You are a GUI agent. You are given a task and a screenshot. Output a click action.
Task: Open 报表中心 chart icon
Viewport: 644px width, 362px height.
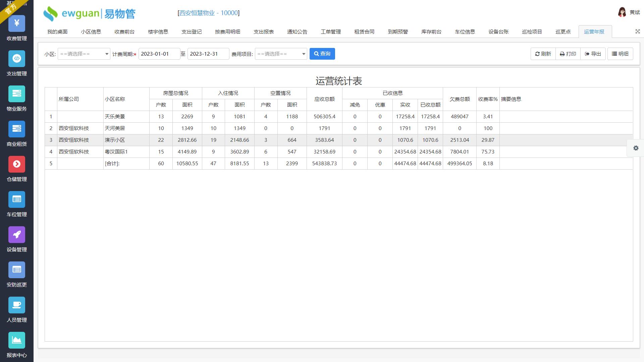tap(17, 340)
